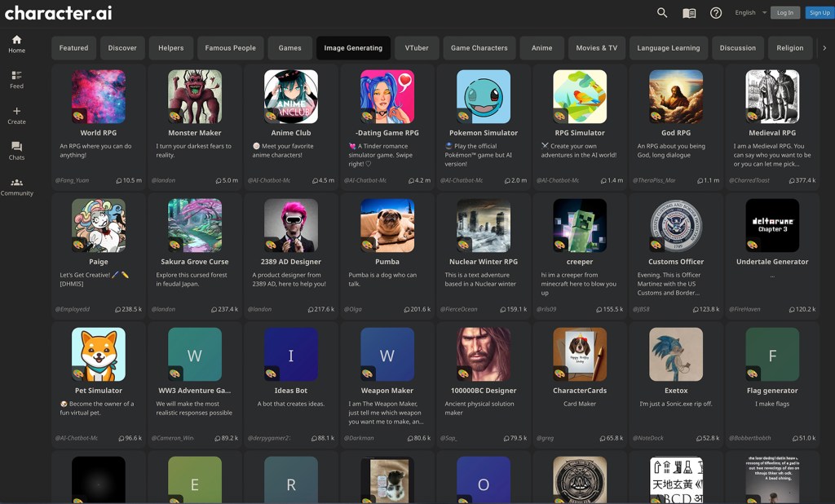Click the help question mark icon
This screenshot has height=504, width=835.
[716, 13]
